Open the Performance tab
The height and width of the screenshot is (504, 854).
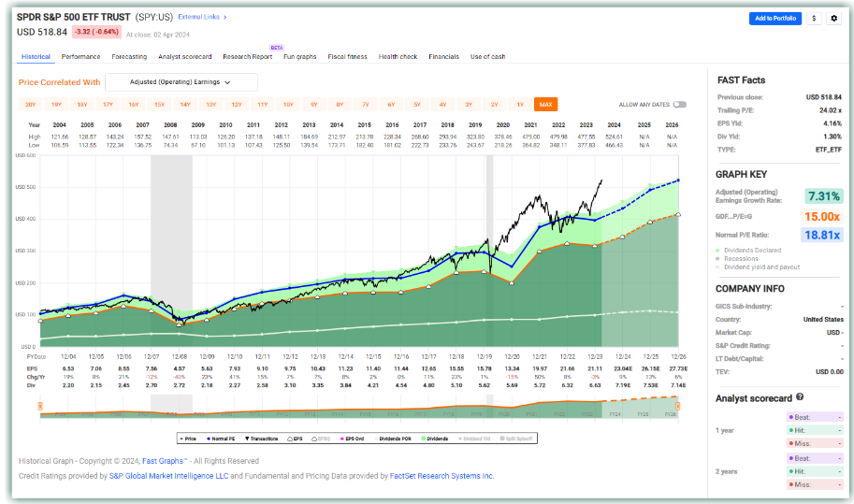pyautogui.click(x=80, y=57)
